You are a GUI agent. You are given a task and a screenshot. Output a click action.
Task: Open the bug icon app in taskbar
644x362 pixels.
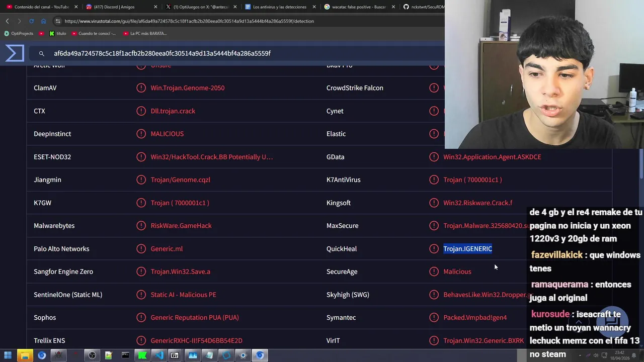58,355
